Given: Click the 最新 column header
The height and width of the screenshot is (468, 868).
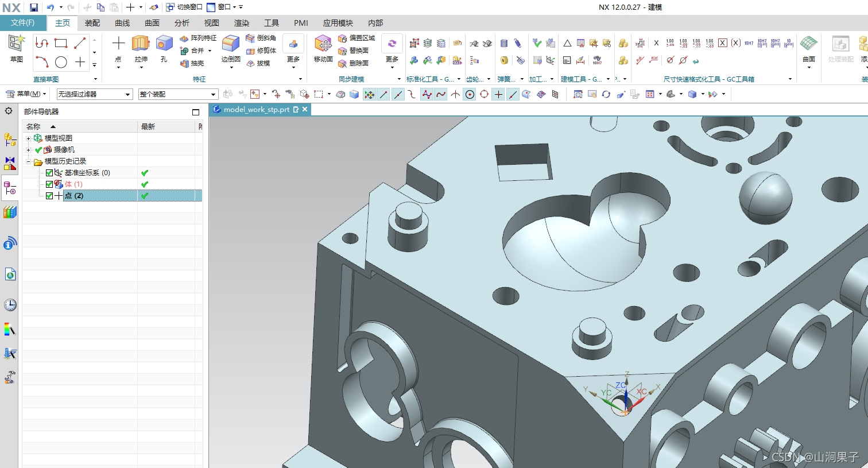Looking at the screenshot, I should (167, 126).
